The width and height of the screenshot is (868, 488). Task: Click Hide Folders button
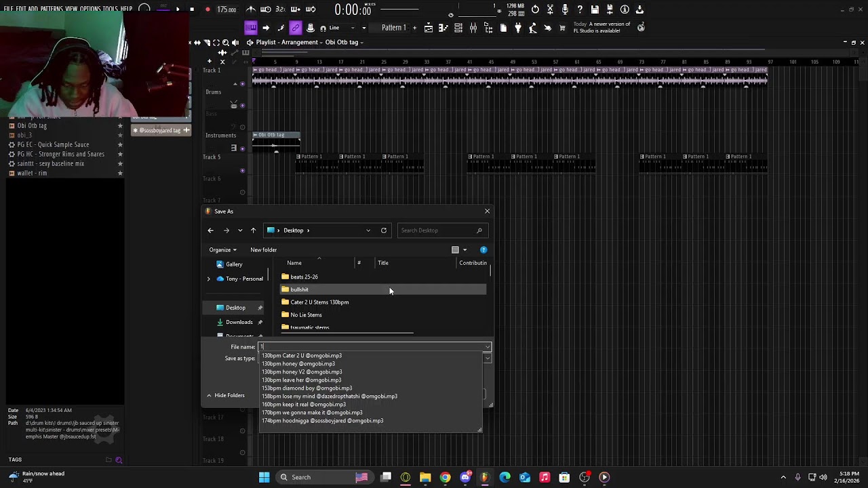226,395
